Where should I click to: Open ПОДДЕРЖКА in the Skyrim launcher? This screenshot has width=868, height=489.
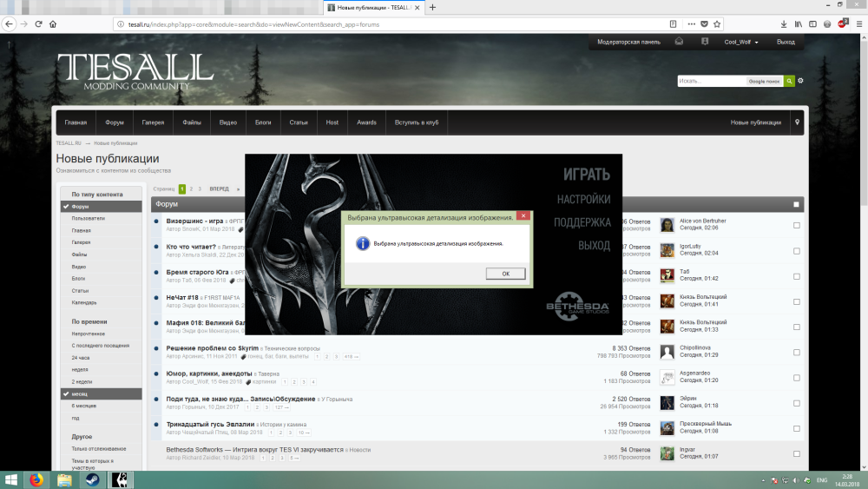click(582, 222)
